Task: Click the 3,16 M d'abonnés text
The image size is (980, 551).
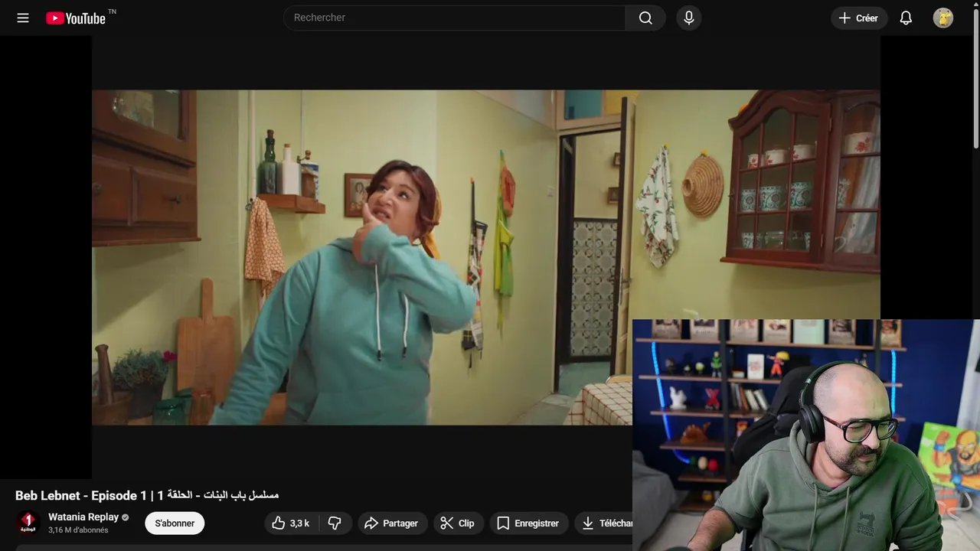Action: [78, 530]
